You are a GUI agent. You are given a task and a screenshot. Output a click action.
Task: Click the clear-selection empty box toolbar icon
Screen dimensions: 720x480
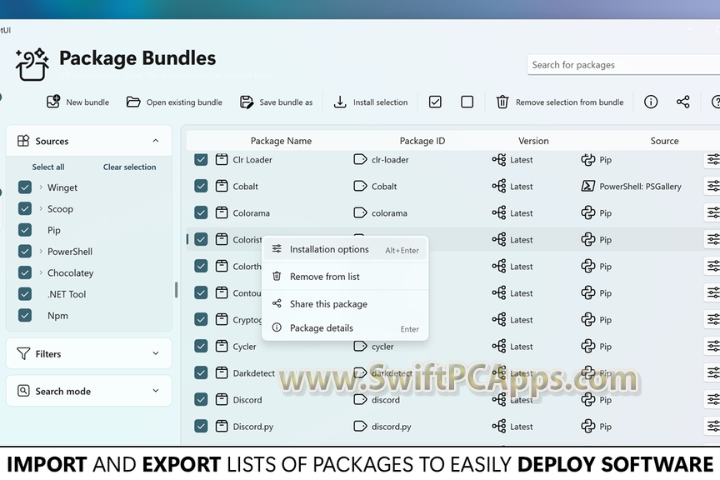pos(467,102)
